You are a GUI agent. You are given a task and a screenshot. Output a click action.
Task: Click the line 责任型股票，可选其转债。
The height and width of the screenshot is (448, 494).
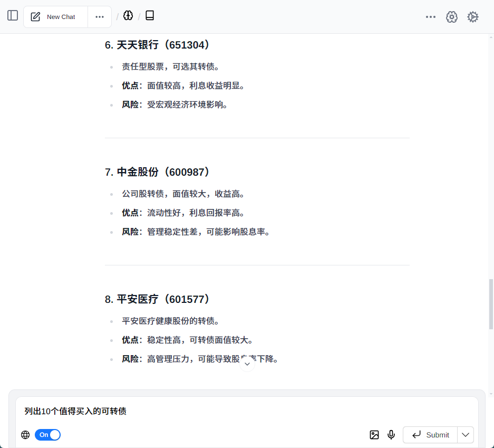point(170,66)
